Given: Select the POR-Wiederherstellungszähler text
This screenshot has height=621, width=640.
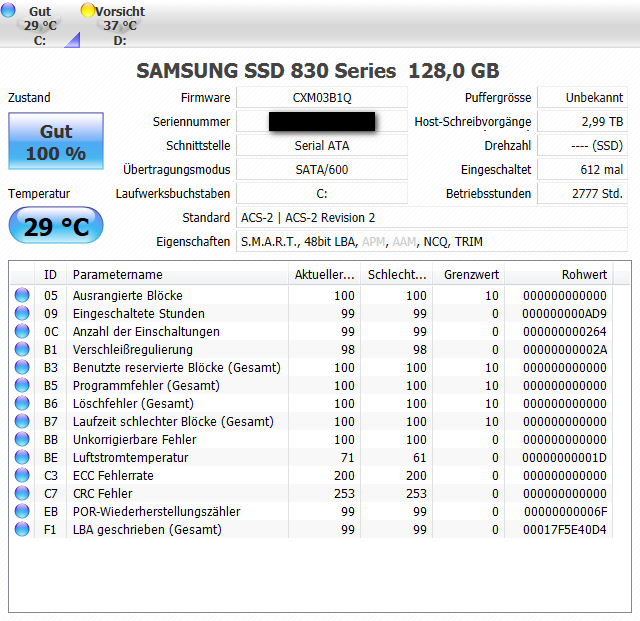Looking at the screenshot, I should point(156,512).
